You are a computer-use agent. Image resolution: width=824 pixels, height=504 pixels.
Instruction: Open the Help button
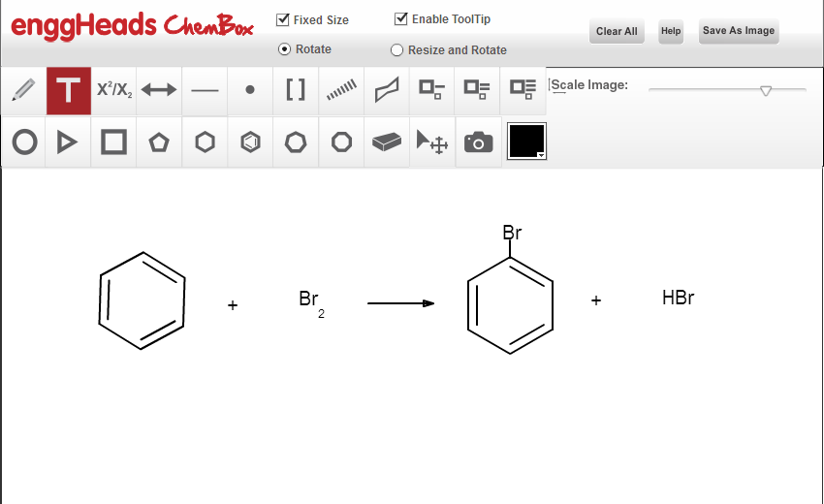671,31
